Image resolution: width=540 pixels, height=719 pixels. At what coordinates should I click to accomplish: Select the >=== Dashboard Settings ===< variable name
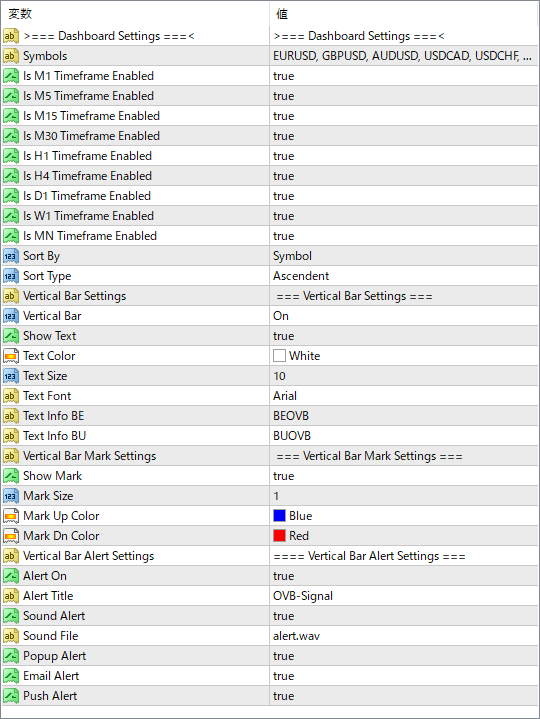[x=109, y=36]
